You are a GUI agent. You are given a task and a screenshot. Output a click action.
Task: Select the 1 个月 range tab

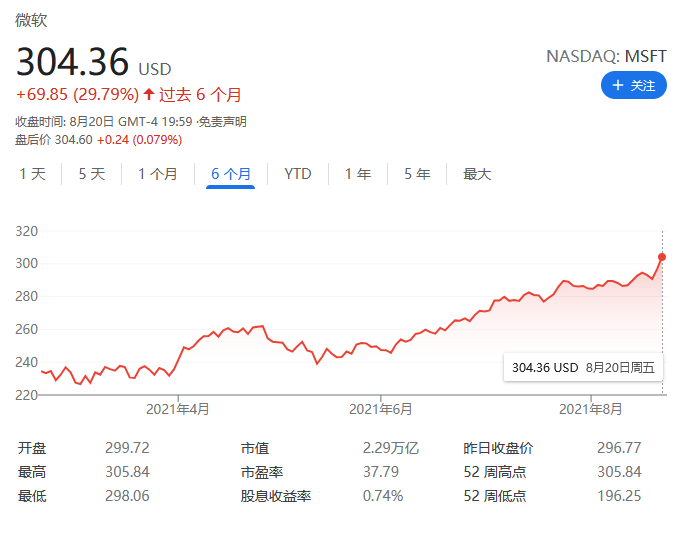coord(158,174)
